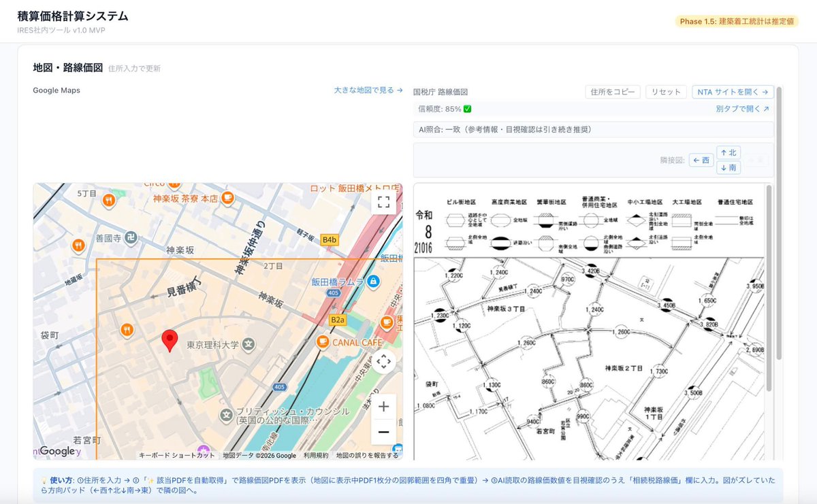Click the 隣接図: label
This screenshot has width=817, height=504.
(x=672, y=161)
